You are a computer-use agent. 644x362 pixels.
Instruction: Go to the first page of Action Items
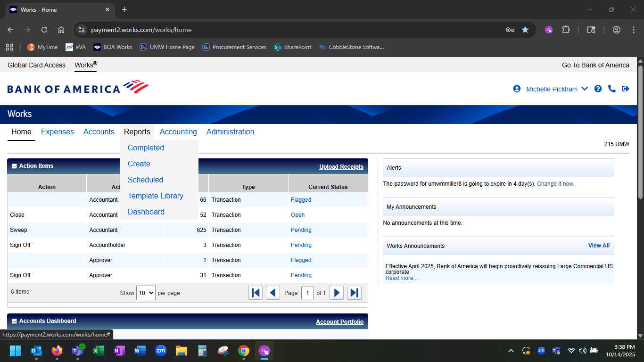256,293
